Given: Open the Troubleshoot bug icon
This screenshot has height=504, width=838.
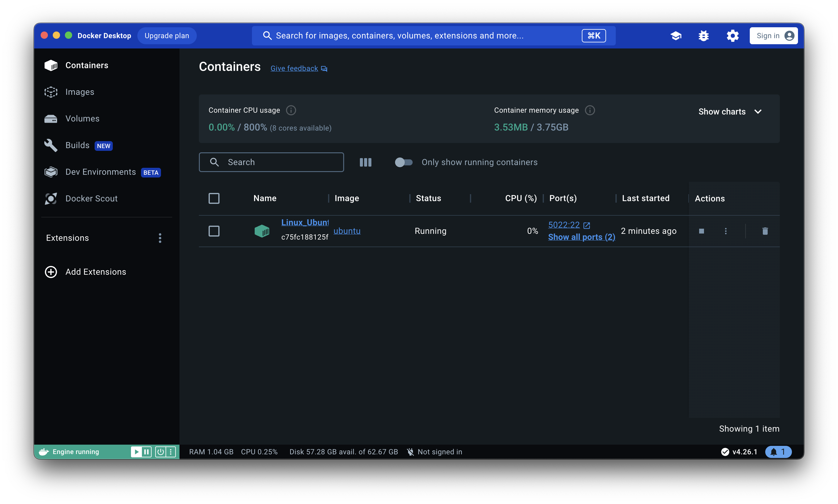Looking at the screenshot, I should 703,36.
